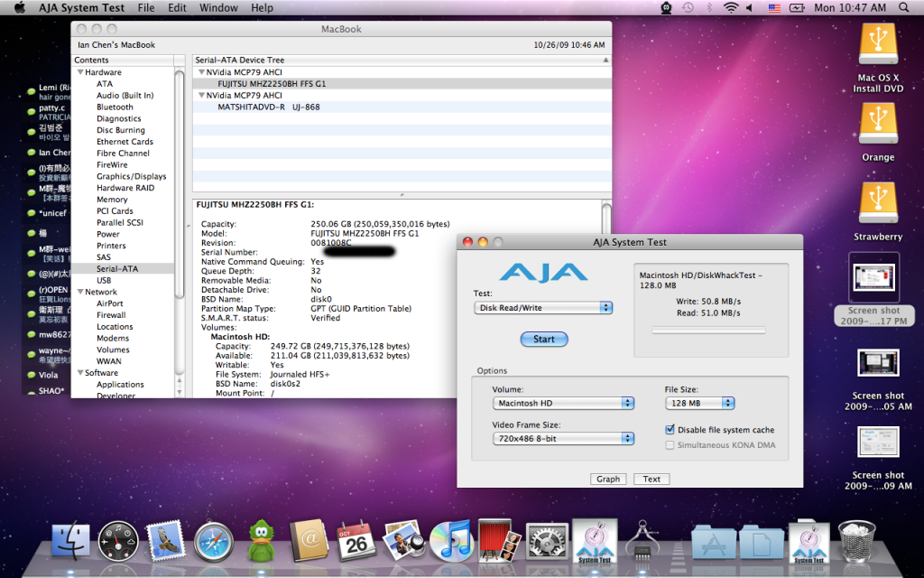
Task: Click the test progress bar in AJA
Action: click(708, 331)
